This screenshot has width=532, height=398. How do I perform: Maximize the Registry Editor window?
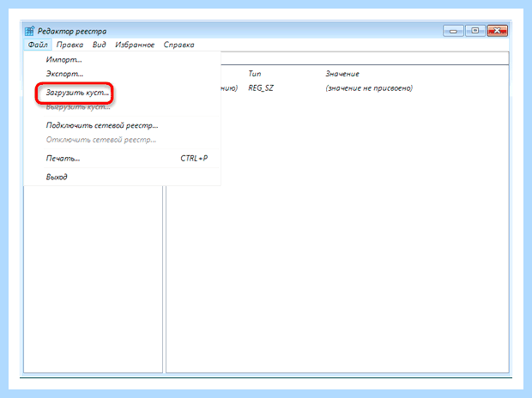pos(475,31)
